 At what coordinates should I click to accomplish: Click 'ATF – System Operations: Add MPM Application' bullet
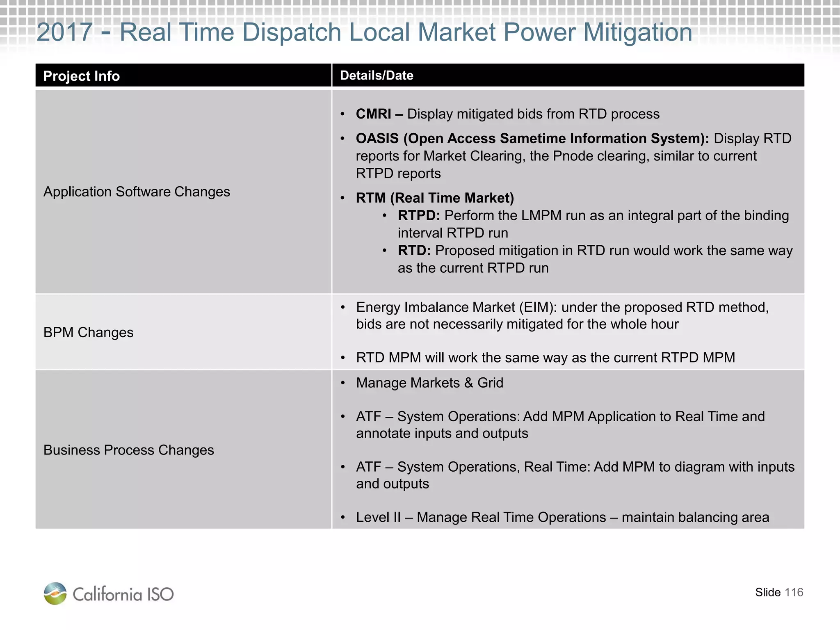560,425
